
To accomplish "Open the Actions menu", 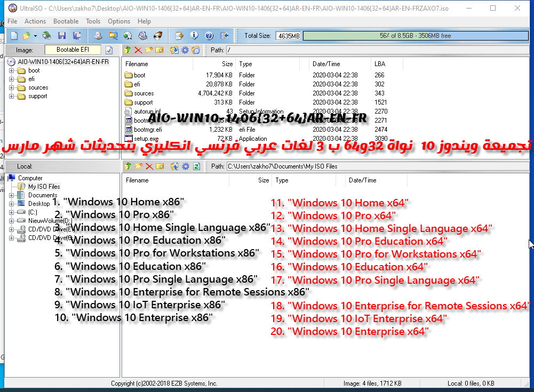I will pos(35,21).
